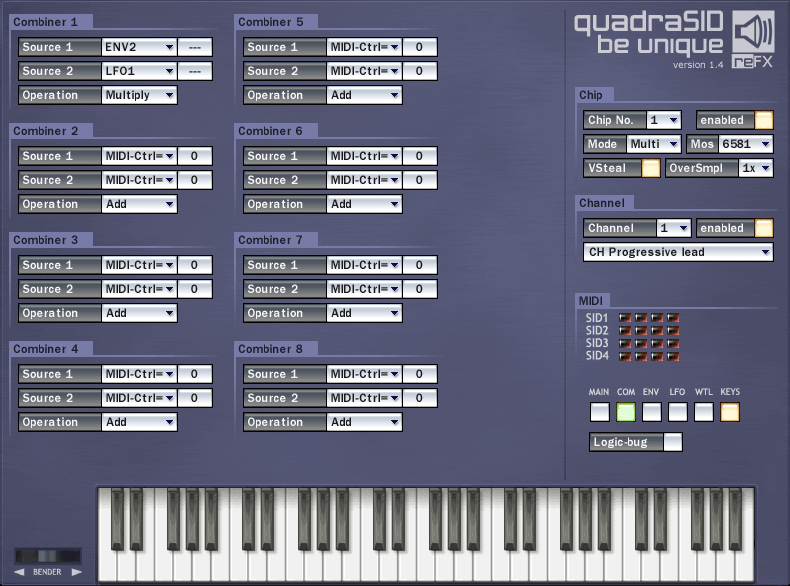
Task: Open Combiner 1 Operation Multiply dropdown
Action: point(139,95)
